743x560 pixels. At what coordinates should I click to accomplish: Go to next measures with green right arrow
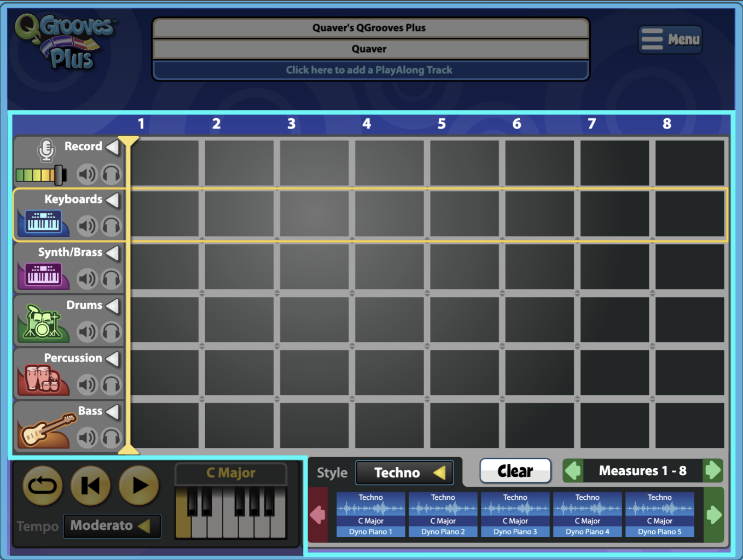click(x=713, y=470)
